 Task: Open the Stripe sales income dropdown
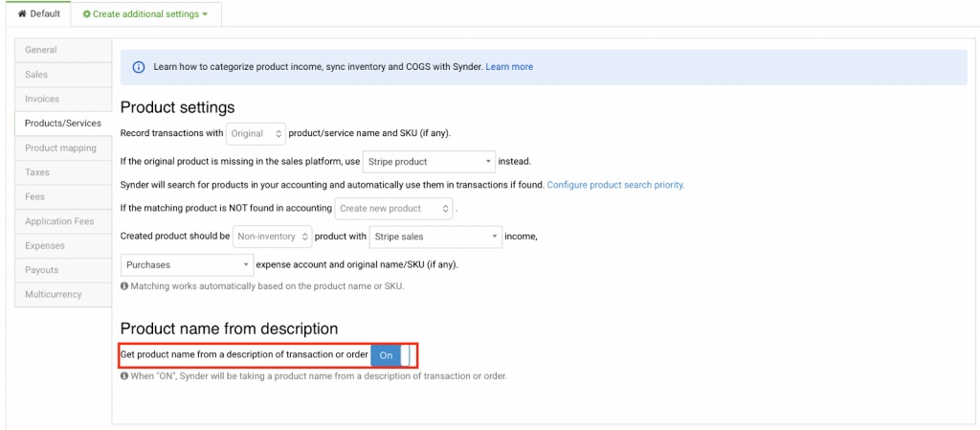[434, 236]
